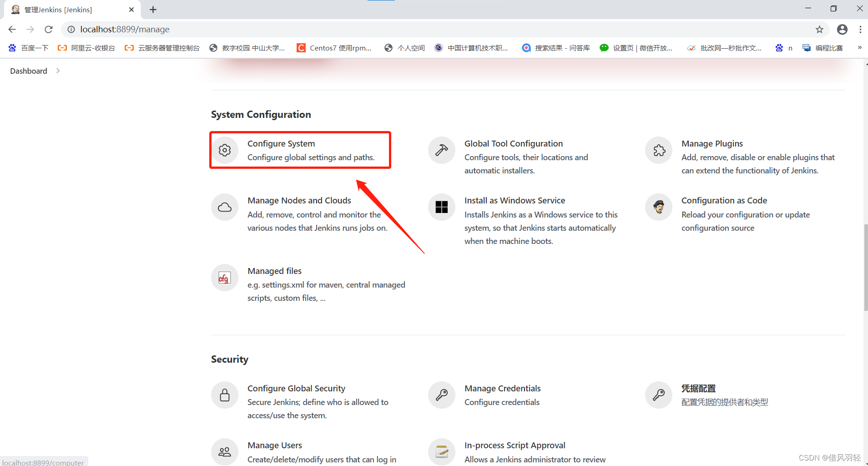Viewport: 868px width, 466px height.
Task: Open the Managed files link
Action: pos(274,271)
